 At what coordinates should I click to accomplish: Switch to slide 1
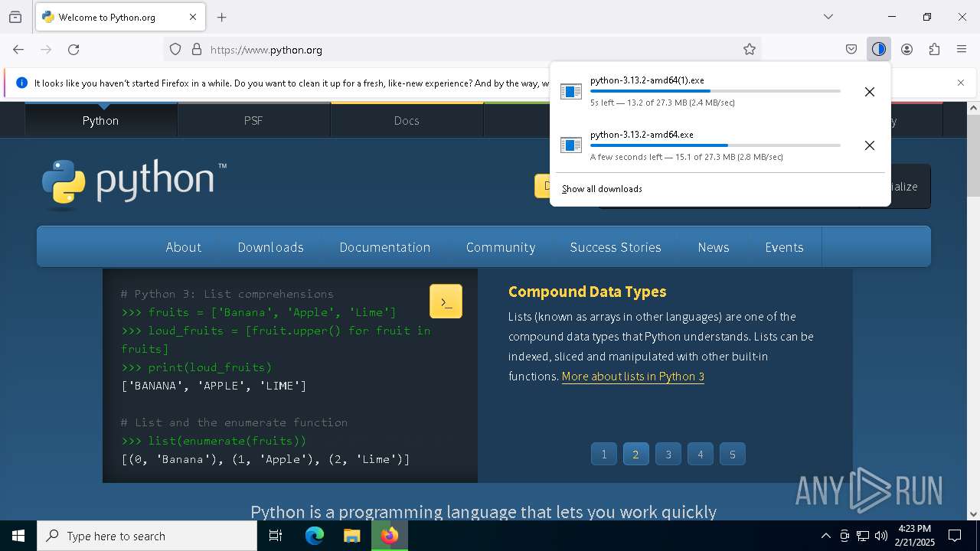pos(603,455)
